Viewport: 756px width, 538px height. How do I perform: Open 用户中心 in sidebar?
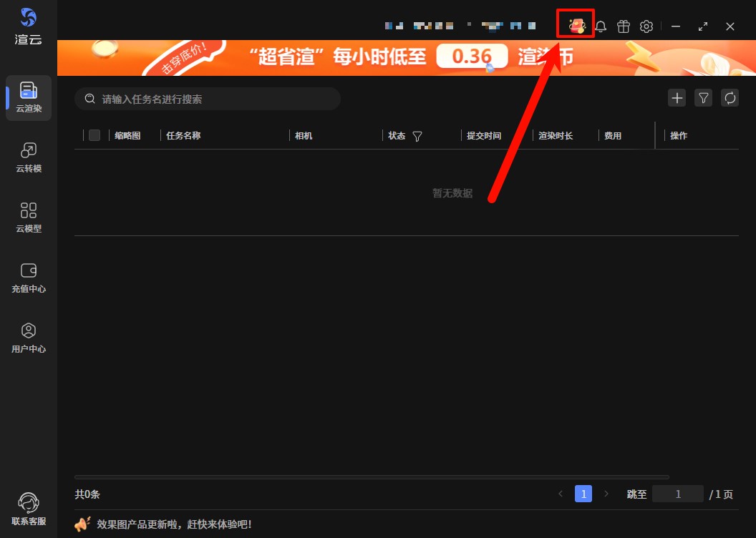(x=29, y=338)
